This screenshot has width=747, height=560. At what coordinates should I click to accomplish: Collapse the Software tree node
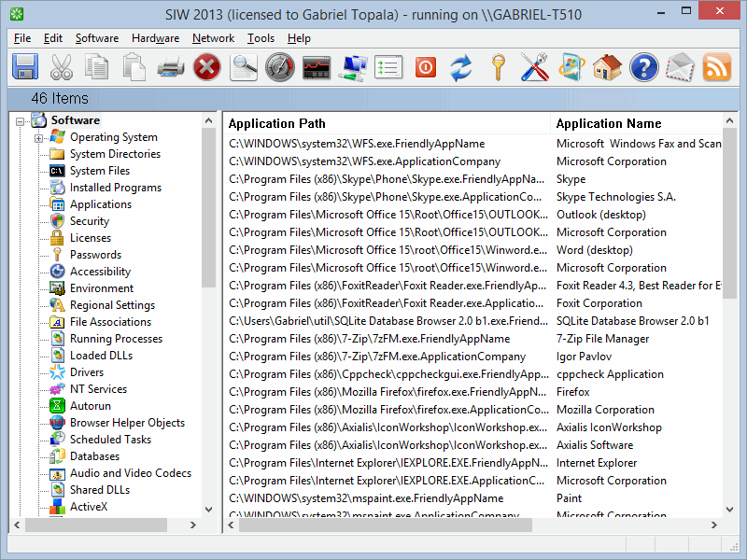click(x=21, y=121)
